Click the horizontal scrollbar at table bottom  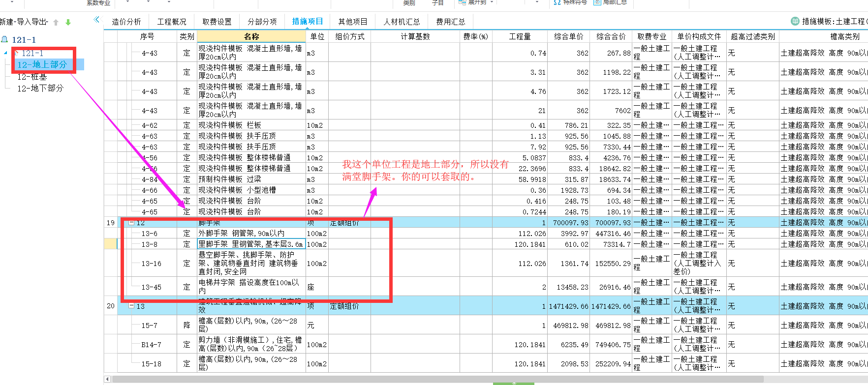[437, 379]
